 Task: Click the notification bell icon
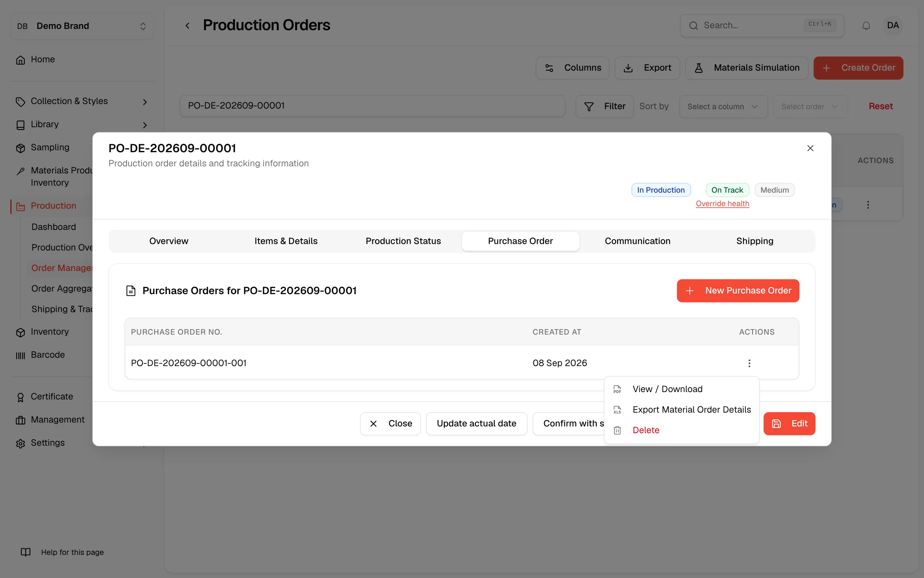tap(866, 26)
